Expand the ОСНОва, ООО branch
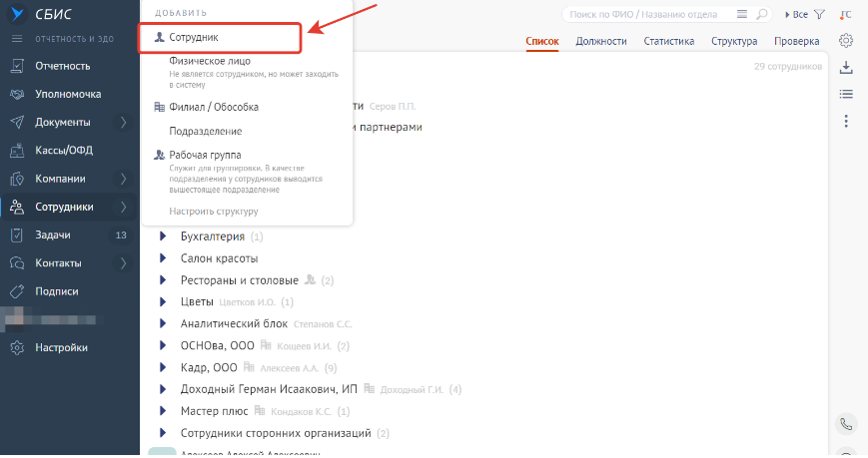This screenshot has height=458, width=868. point(163,345)
